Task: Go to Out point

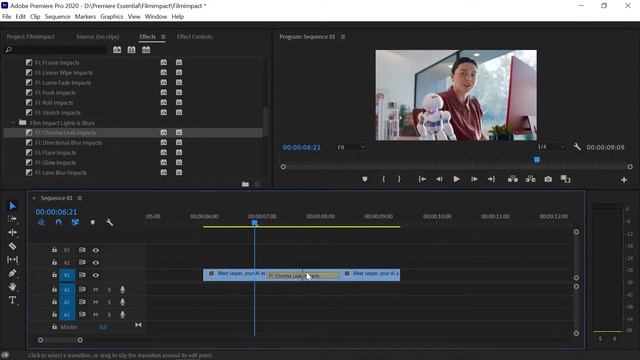Action: 491,179
